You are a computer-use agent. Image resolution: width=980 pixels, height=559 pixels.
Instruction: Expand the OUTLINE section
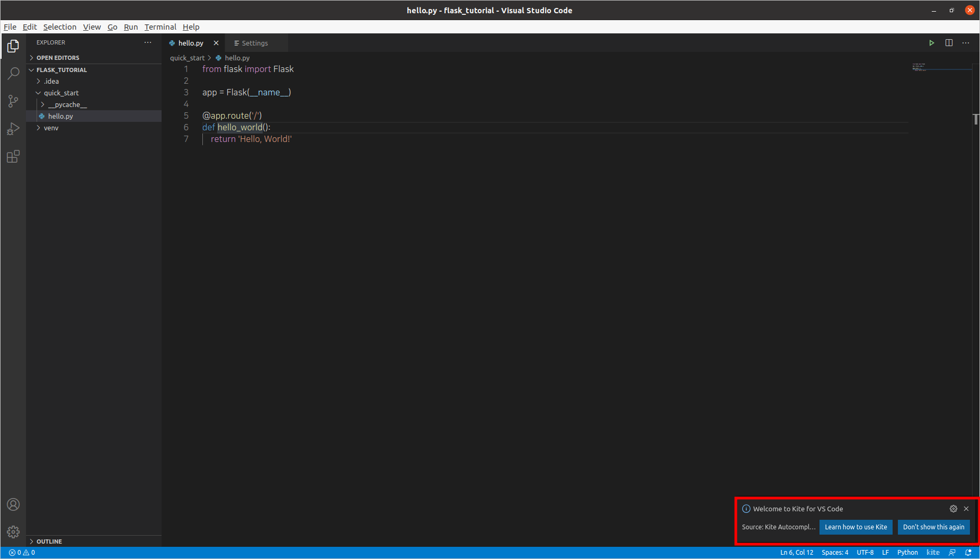click(x=94, y=542)
